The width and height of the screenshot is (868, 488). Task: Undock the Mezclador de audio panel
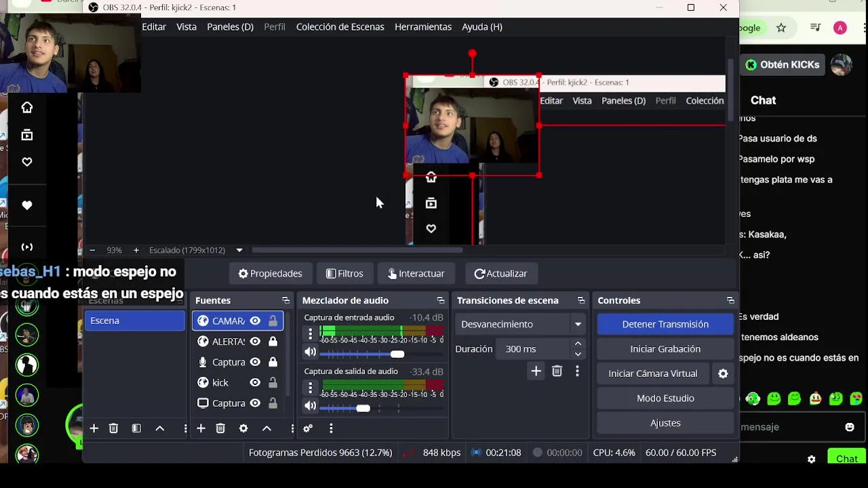441,300
